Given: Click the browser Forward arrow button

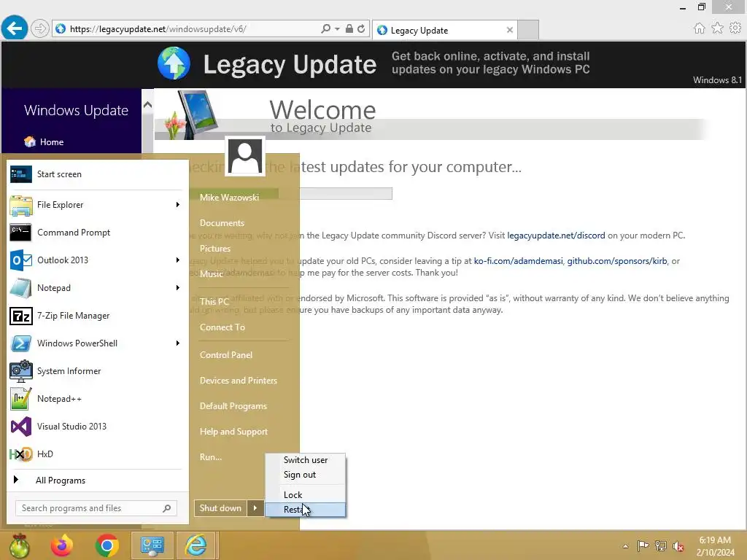Looking at the screenshot, I should pyautogui.click(x=40, y=29).
